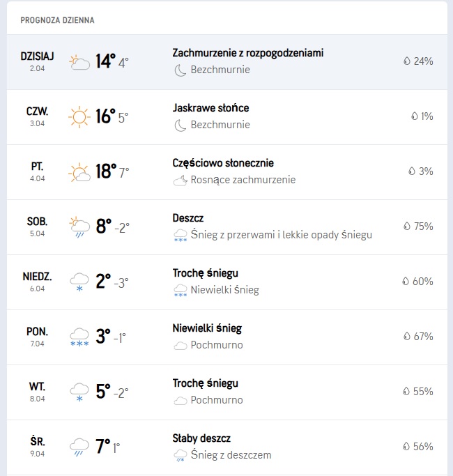Image resolution: width=453 pixels, height=476 pixels.
Task: Click the 67% precipitation chance for Pon.
Action: (422, 337)
